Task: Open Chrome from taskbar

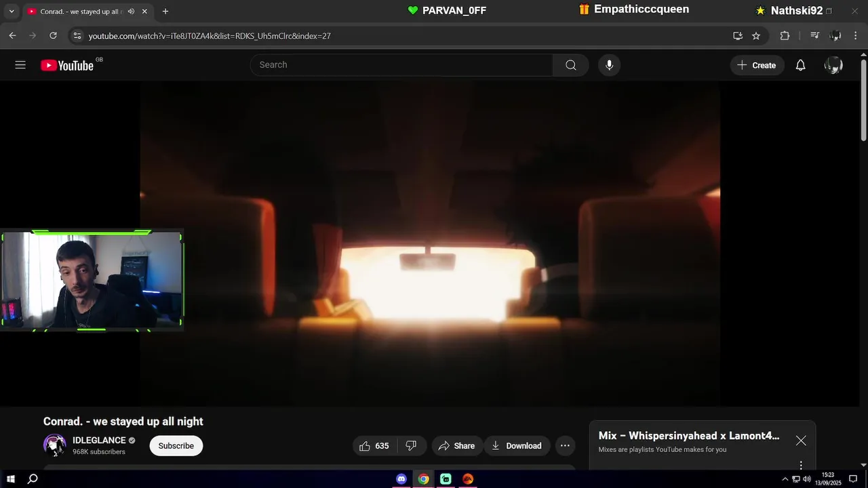Action: 423,479
